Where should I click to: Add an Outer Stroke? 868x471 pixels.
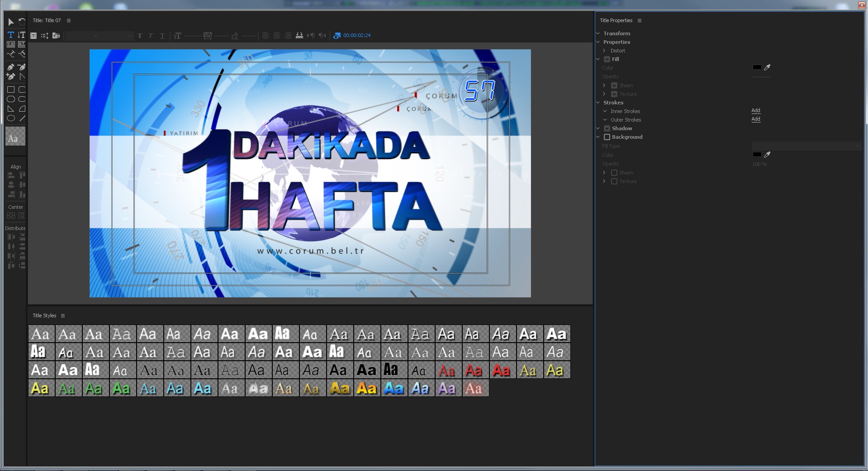pyautogui.click(x=755, y=119)
